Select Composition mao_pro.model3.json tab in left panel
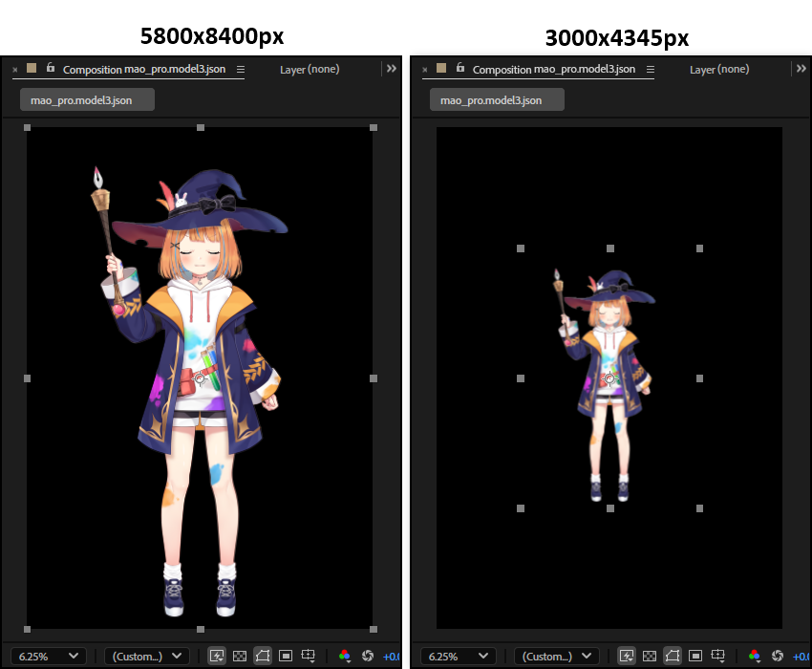Screen dimensions: 812x669 144,70
